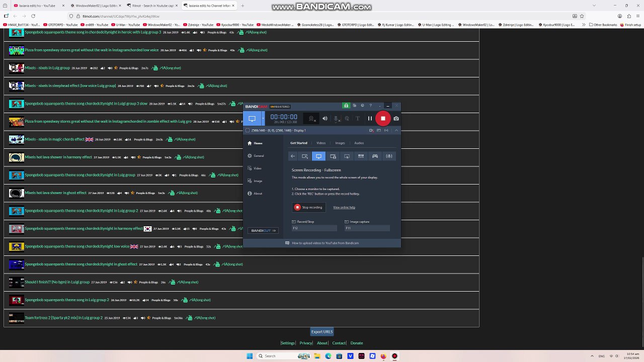Click the Stop recording button
The height and width of the screenshot is (362, 644).
pos(308,207)
